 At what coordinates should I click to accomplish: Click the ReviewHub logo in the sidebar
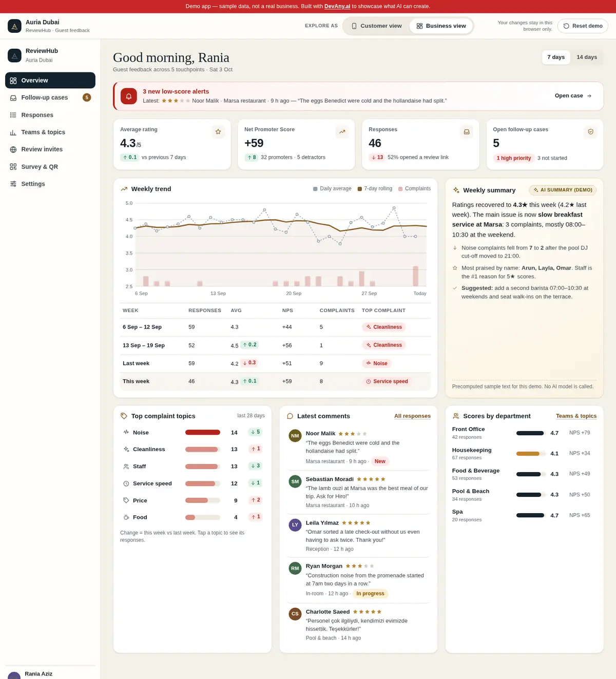[14, 55]
